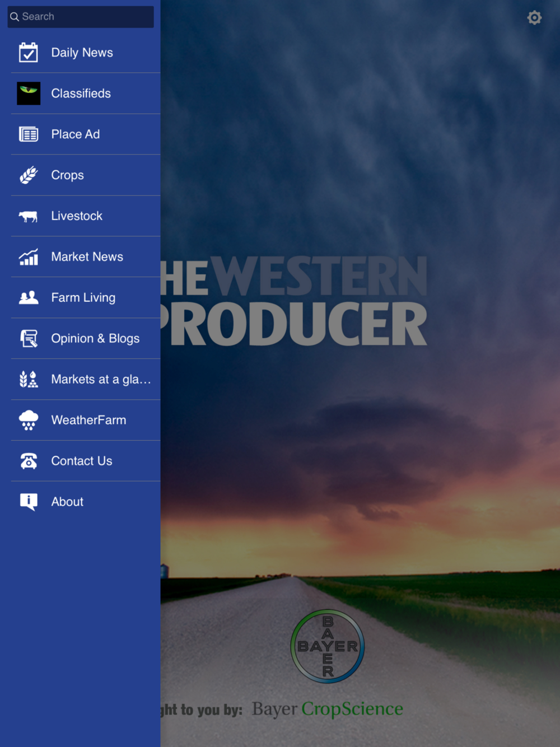Open the Livestock menu item
The height and width of the screenshot is (747, 560).
tap(77, 216)
